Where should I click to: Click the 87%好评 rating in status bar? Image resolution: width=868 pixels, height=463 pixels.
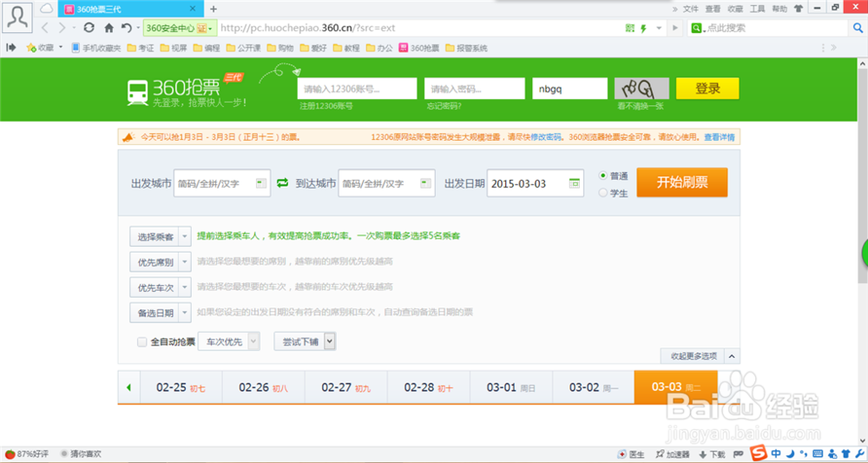coord(26,454)
